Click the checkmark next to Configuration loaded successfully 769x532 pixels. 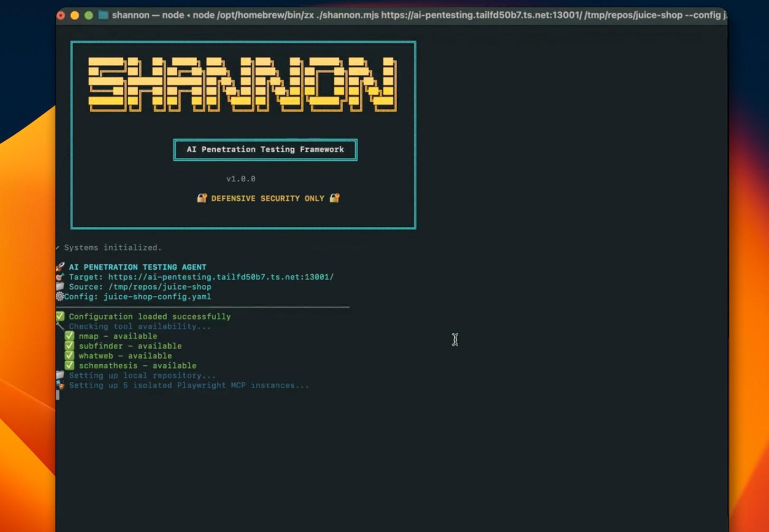point(60,316)
